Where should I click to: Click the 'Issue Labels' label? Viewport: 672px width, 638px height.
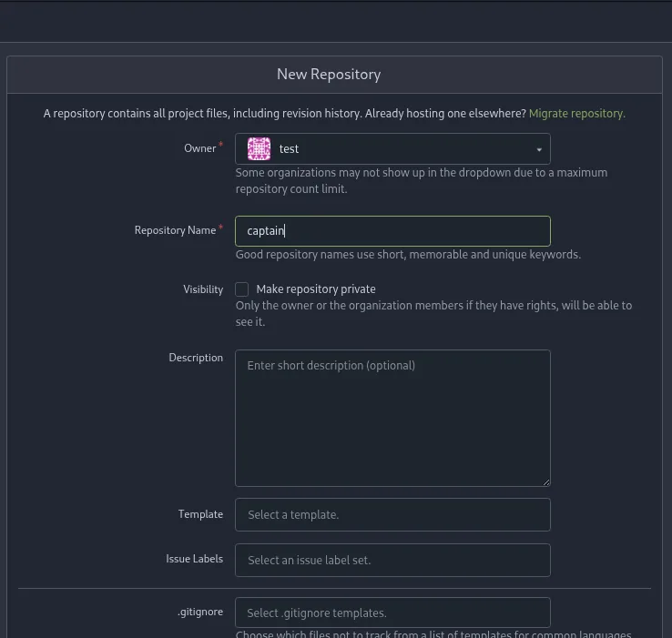pyautogui.click(x=195, y=559)
